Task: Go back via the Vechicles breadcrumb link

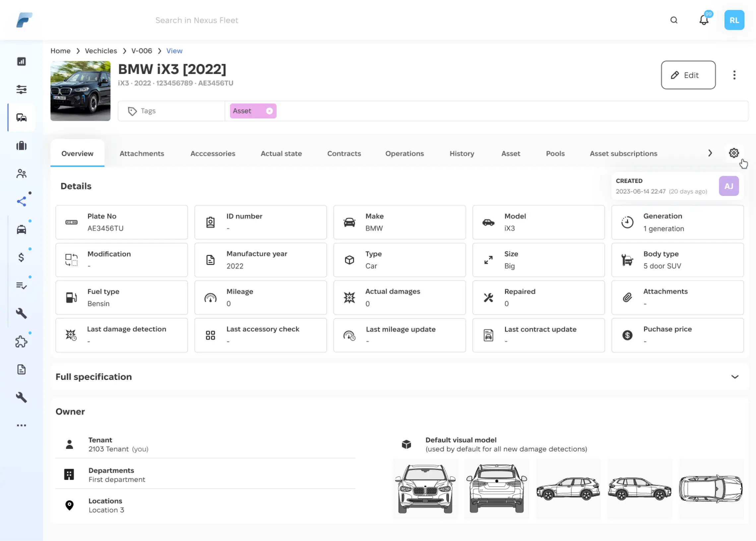Action: tap(100, 51)
